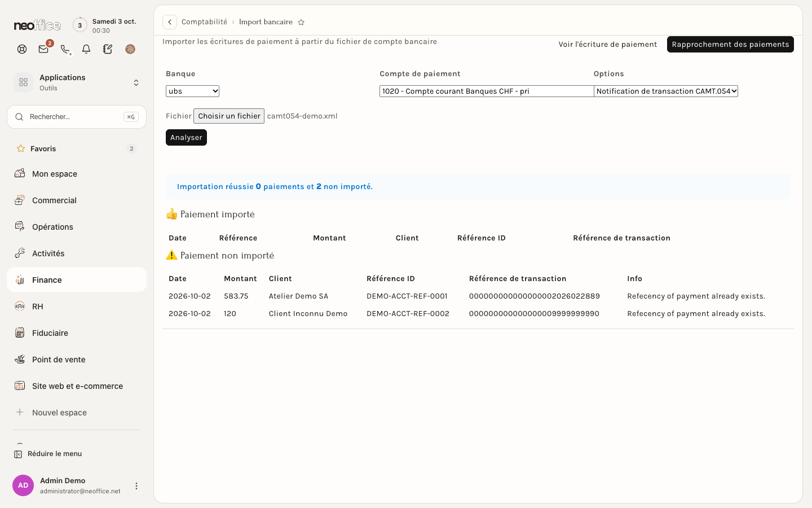Click the Analyser button
The width and height of the screenshot is (812, 508).
pos(186,138)
